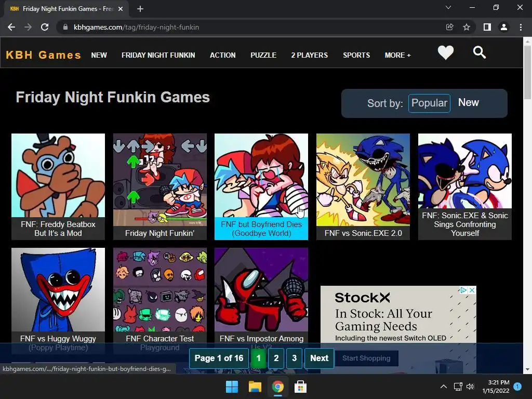The height and width of the screenshot is (399, 532).
Task: Go to page 1 of results
Action: (259, 358)
